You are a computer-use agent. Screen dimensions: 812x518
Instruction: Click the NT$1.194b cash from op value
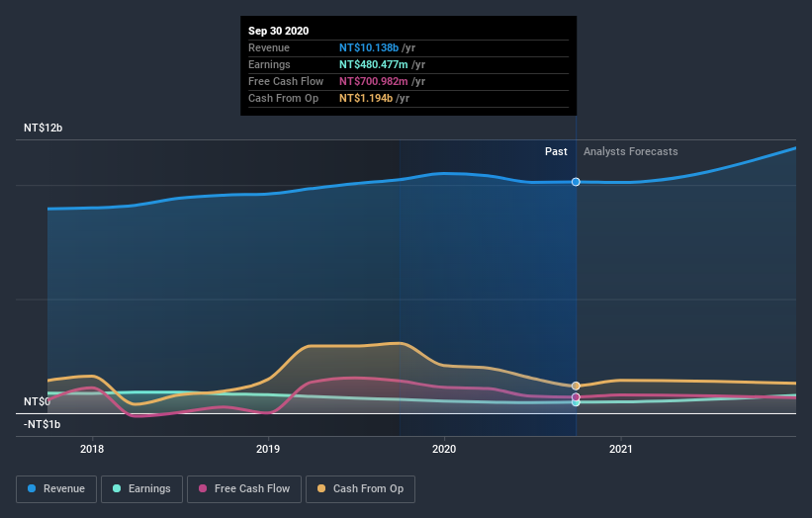pyautogui.click(x=366, y=98)
